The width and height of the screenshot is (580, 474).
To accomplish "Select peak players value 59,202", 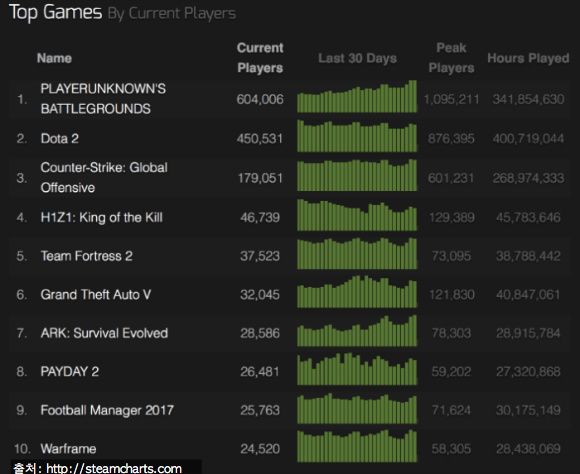I will (x=451, y=372).
